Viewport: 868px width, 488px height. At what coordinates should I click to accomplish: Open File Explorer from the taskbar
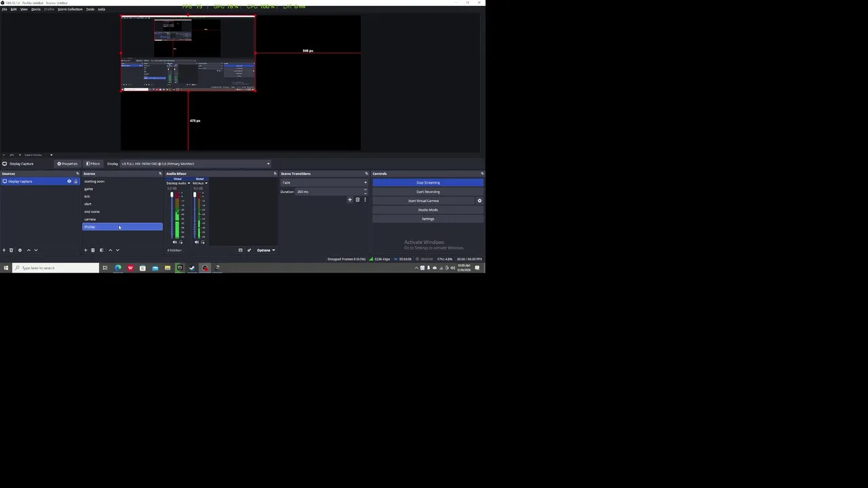click(167, 268)
